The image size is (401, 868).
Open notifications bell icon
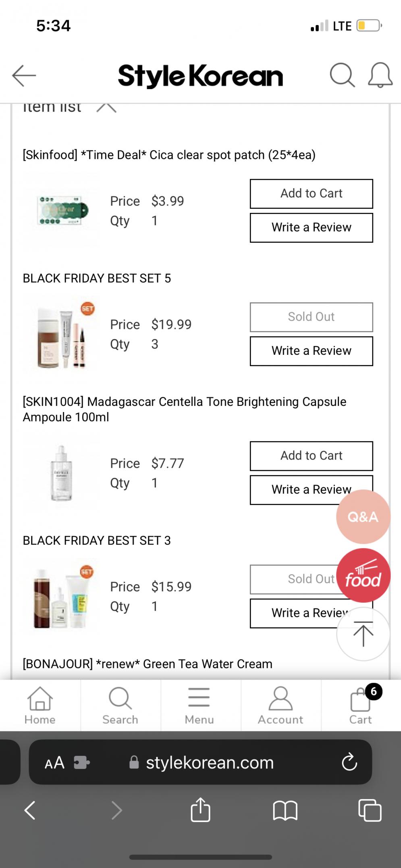(x=380, y=75)
